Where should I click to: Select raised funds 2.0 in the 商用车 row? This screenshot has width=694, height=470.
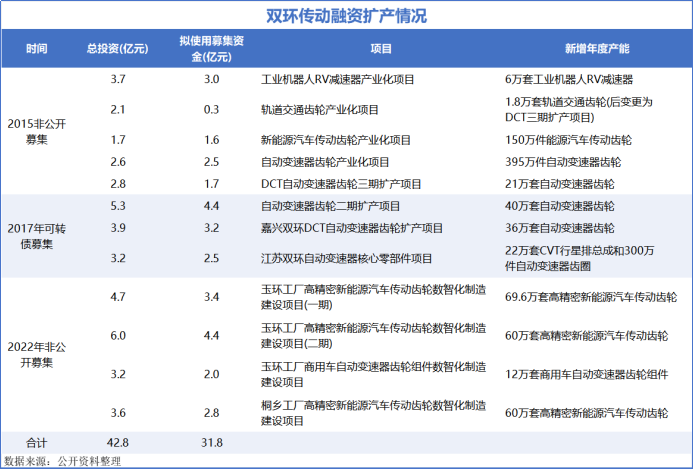[212, 374]
